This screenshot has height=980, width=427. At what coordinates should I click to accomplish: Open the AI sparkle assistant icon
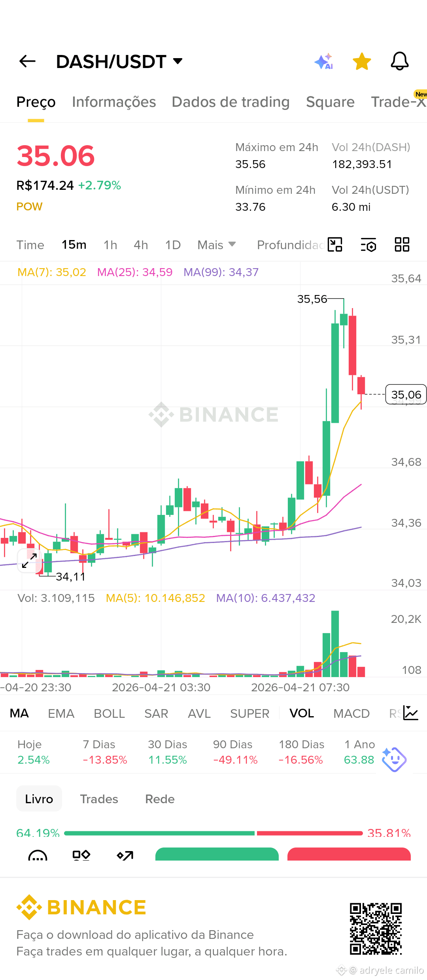[x=324, y=62]
